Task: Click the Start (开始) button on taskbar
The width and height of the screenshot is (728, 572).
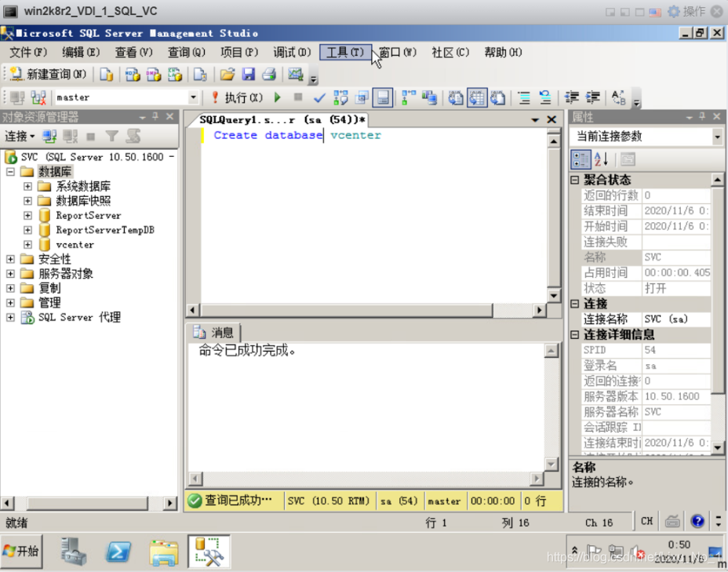Action: (22, 551)
